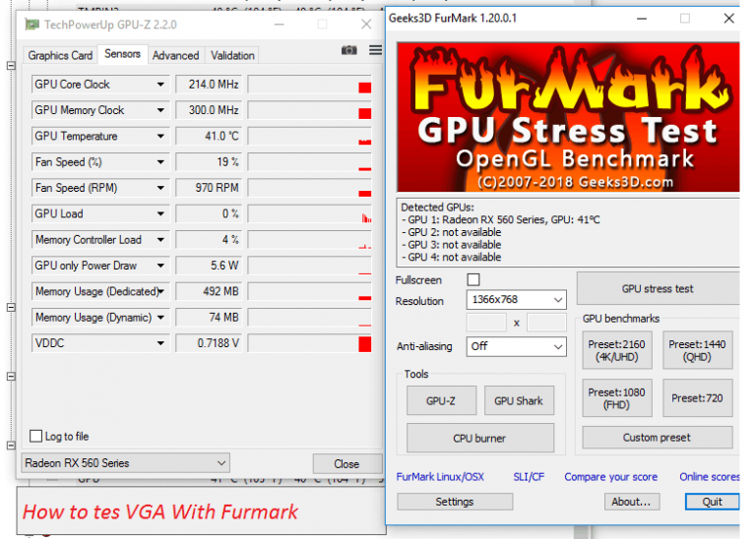
Task: Quit FurMark
Action: 712,502
